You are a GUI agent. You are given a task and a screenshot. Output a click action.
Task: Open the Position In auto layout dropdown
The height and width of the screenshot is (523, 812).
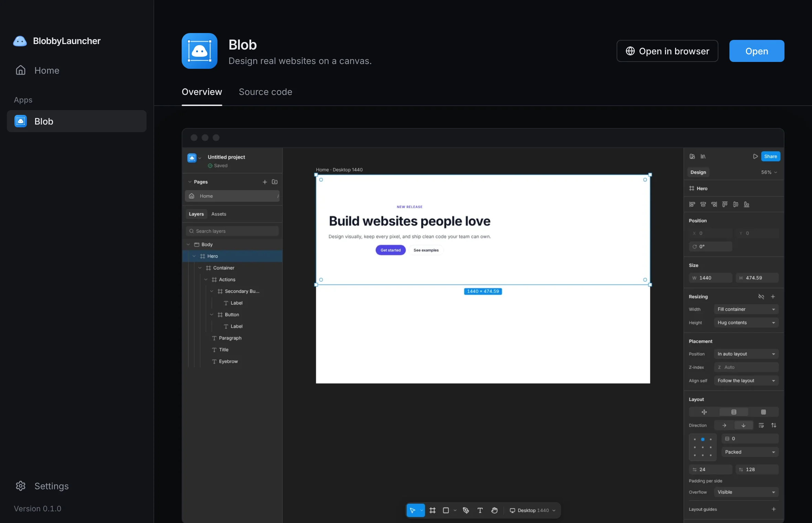746,354
